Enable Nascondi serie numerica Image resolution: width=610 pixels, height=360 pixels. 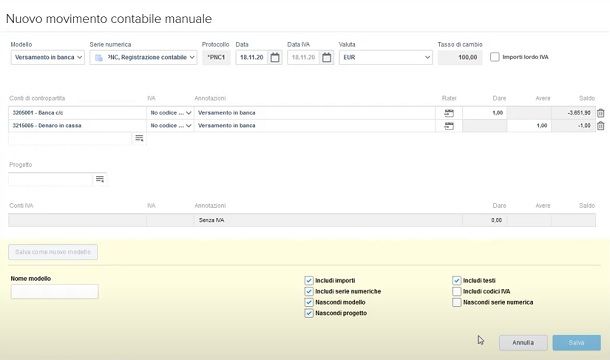(x=457, y=302)
